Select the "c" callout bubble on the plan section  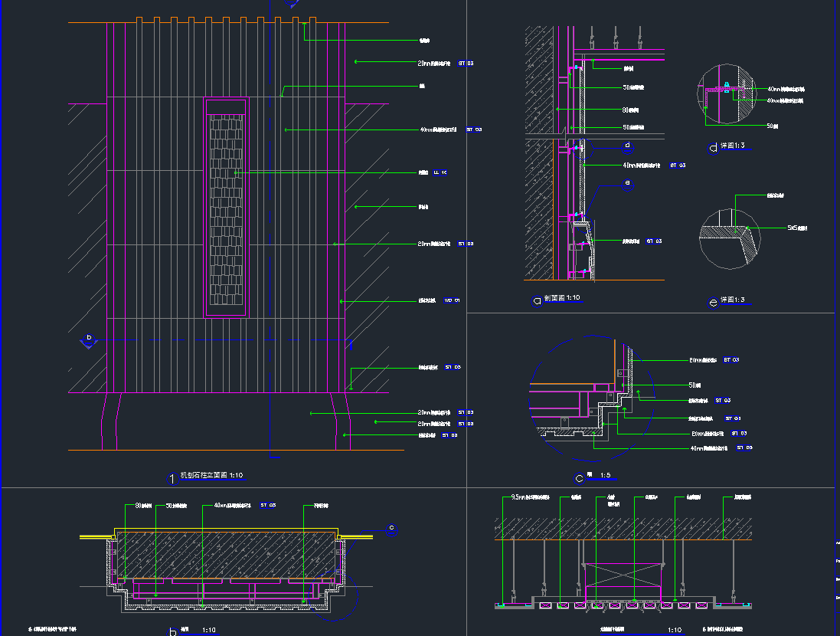click(391, 527)
